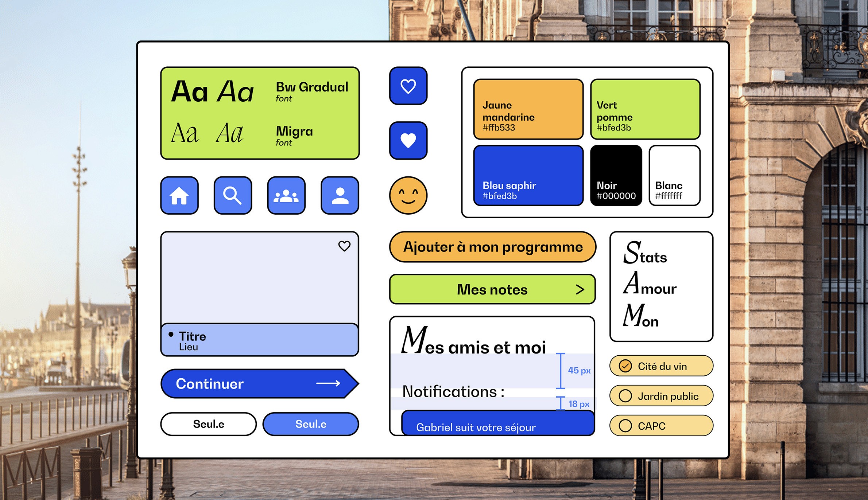Uncheck the Cité du vin option
This screenshot has width=868, height=500.
point(625,366)
